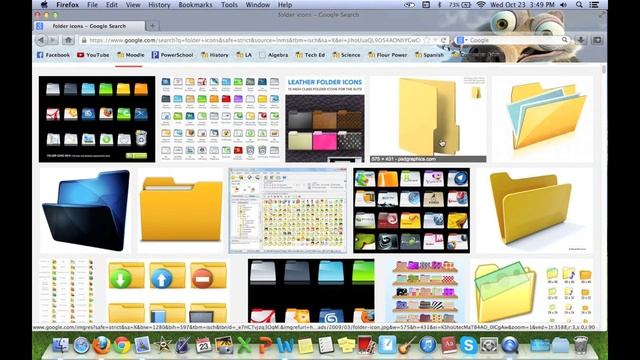This screenshot has width=640, height=360.
Task: Open a new tab with plus button
Action: 152,26
